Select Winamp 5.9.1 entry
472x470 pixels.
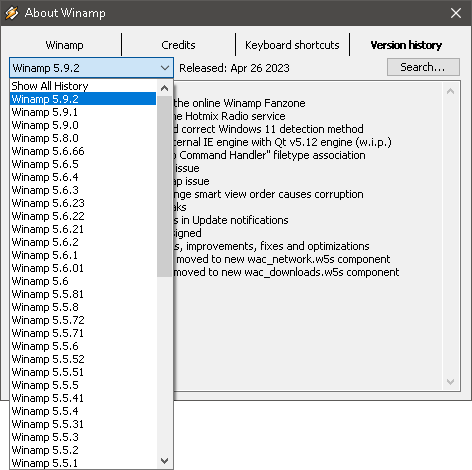(x=83, y=112)
